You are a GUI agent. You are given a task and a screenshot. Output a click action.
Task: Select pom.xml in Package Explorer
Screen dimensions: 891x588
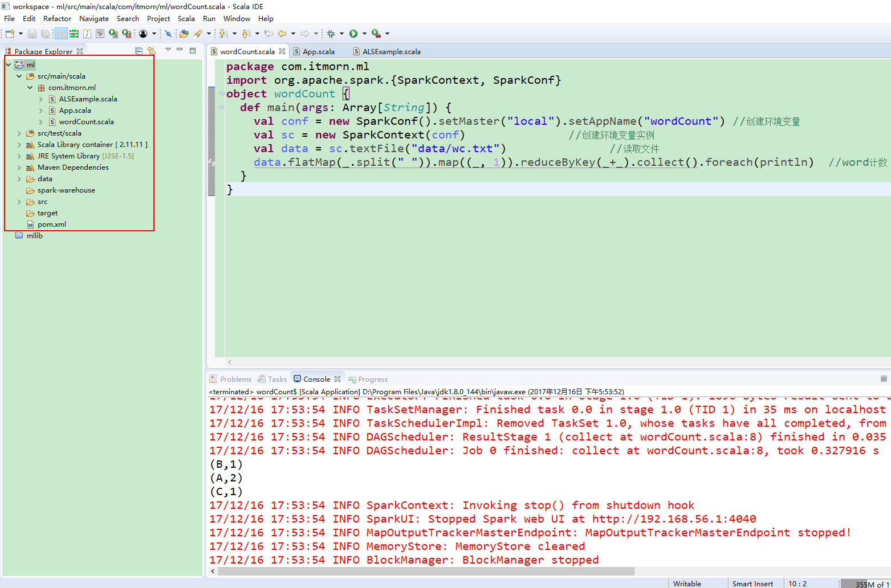point(51,224)
